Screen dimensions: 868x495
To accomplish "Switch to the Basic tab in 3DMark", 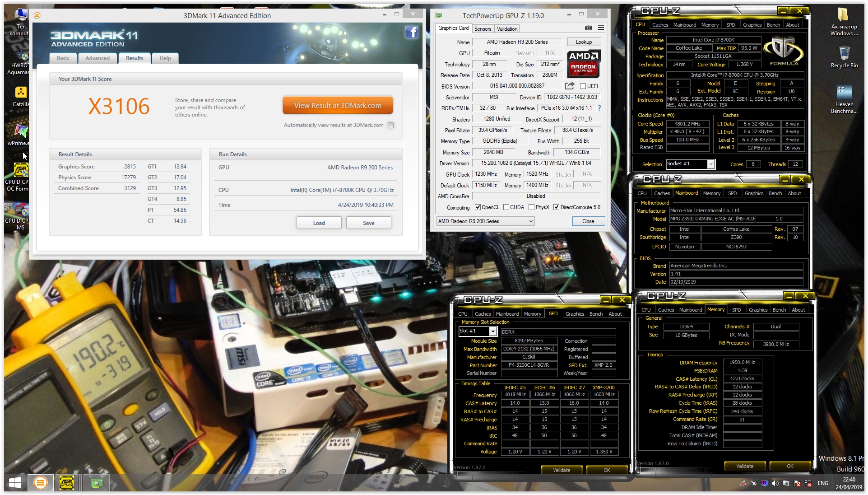I will pos(63,58).
